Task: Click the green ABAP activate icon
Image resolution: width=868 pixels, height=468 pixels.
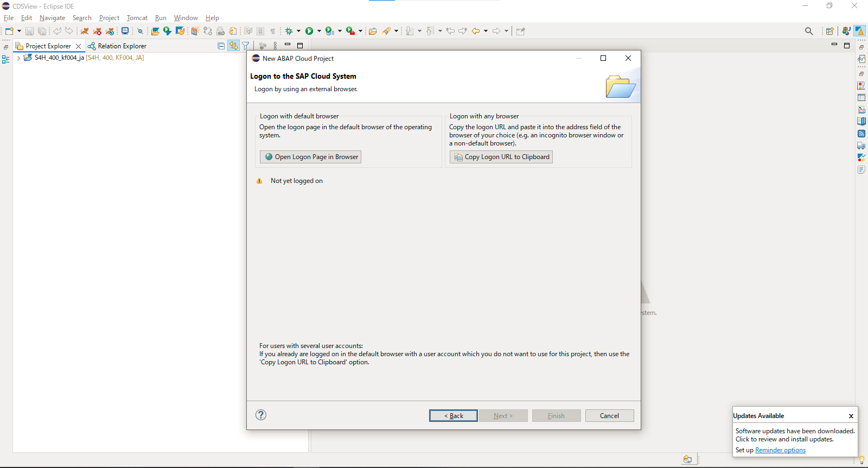Action: 167,31
